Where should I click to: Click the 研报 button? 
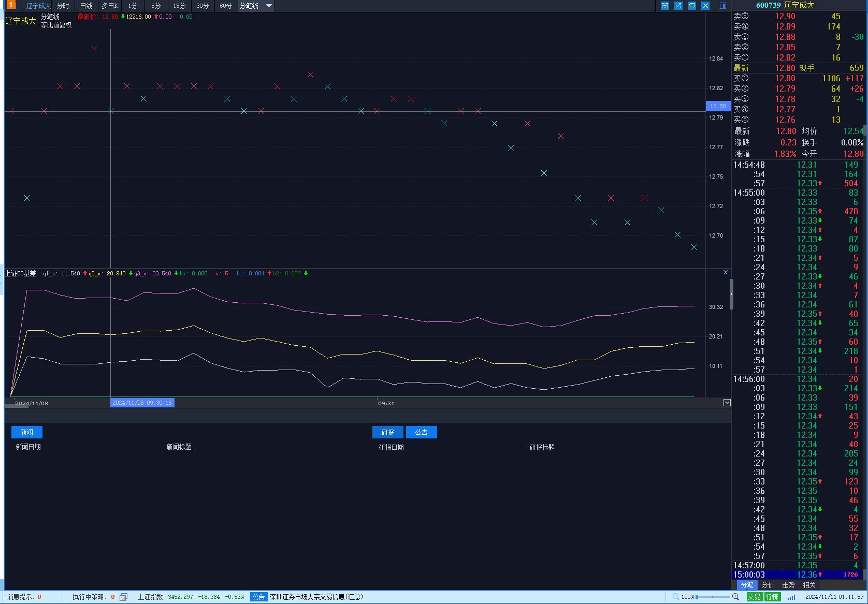(388, 432)
